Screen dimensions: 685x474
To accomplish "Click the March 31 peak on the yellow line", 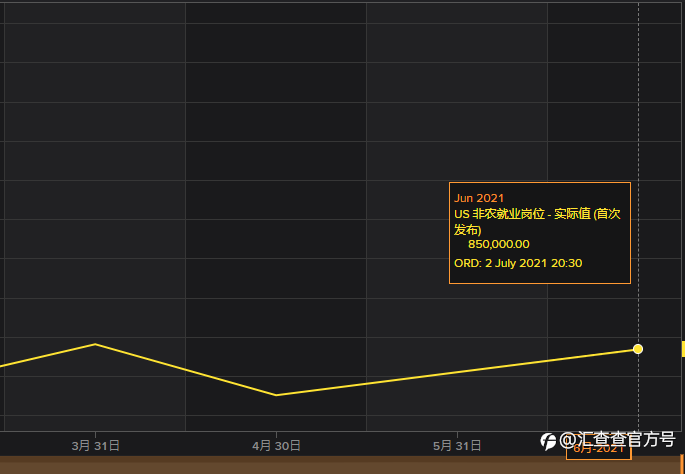I will pos(95,344).
